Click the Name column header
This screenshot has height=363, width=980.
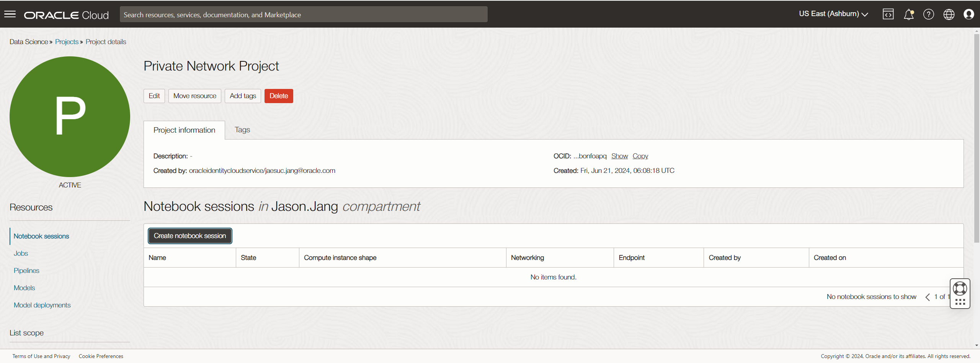[190, 258]
